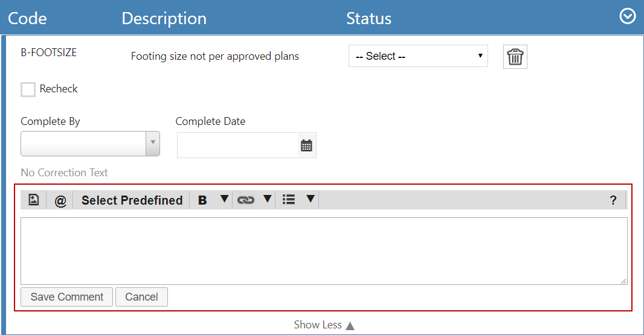Apply bold formatting with B icon
This screenshot has height=335, width=644.
(202, 200)
